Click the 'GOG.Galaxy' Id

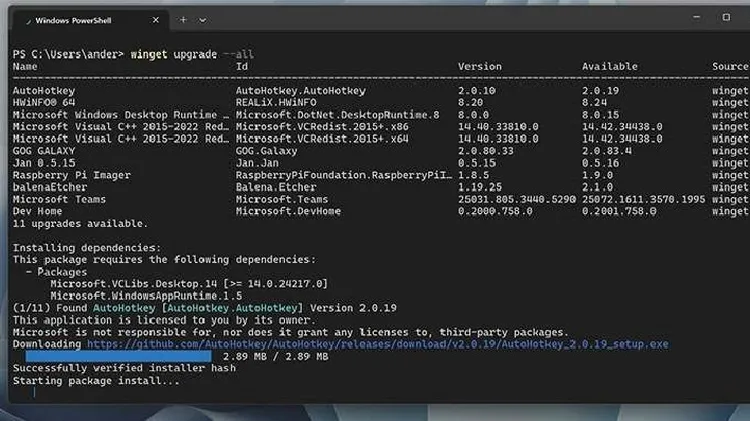coord(266,151)
